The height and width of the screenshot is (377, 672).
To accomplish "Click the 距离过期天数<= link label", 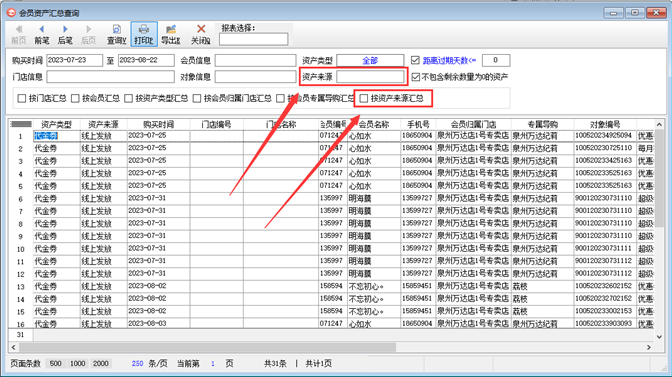I will (449, 61).
